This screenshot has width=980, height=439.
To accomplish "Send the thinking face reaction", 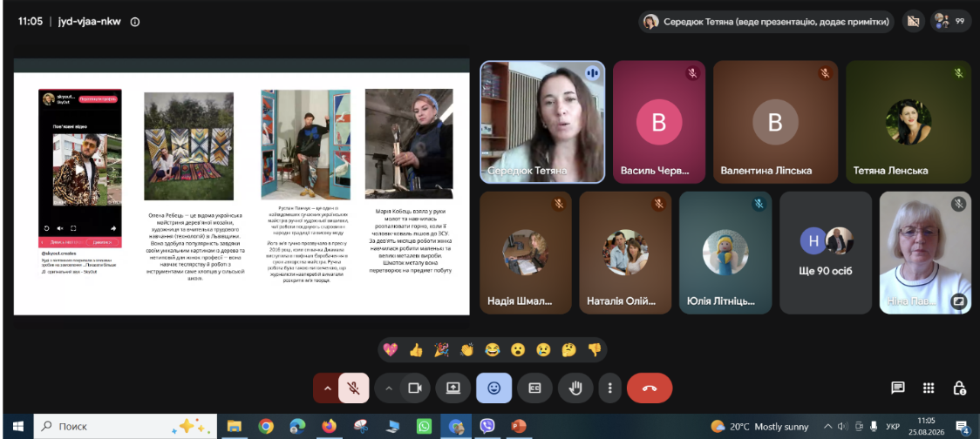I will [x=568, y=349].
